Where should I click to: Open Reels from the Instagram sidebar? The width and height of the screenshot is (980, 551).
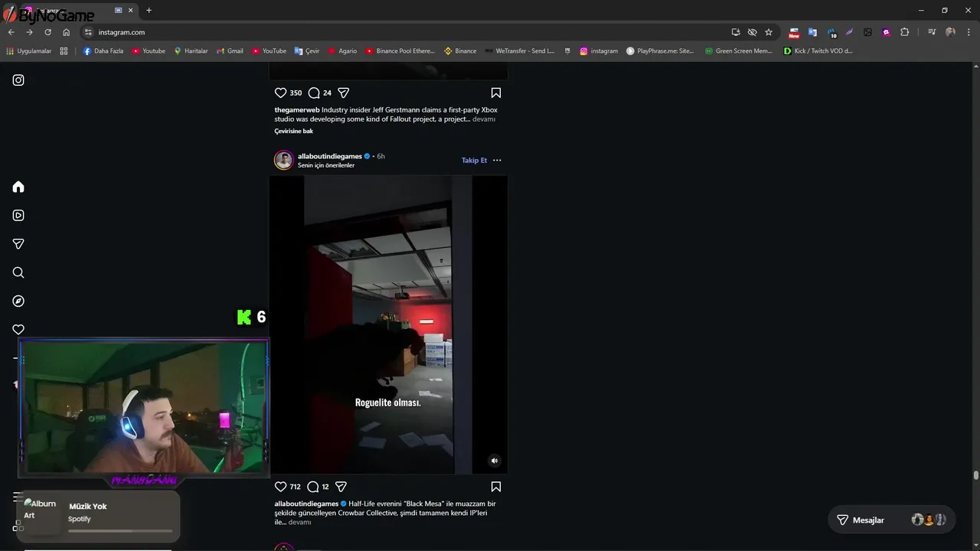click(18, 215)
